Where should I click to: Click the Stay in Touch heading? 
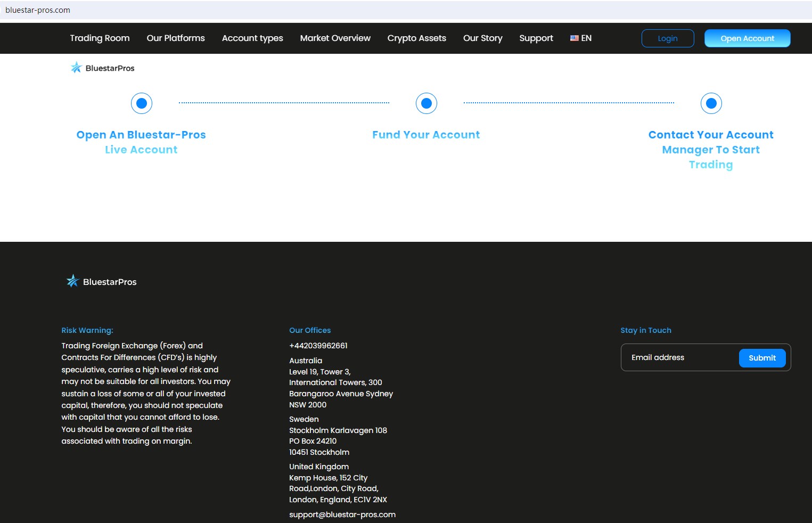pyautogui.click(x=646, y=330)
